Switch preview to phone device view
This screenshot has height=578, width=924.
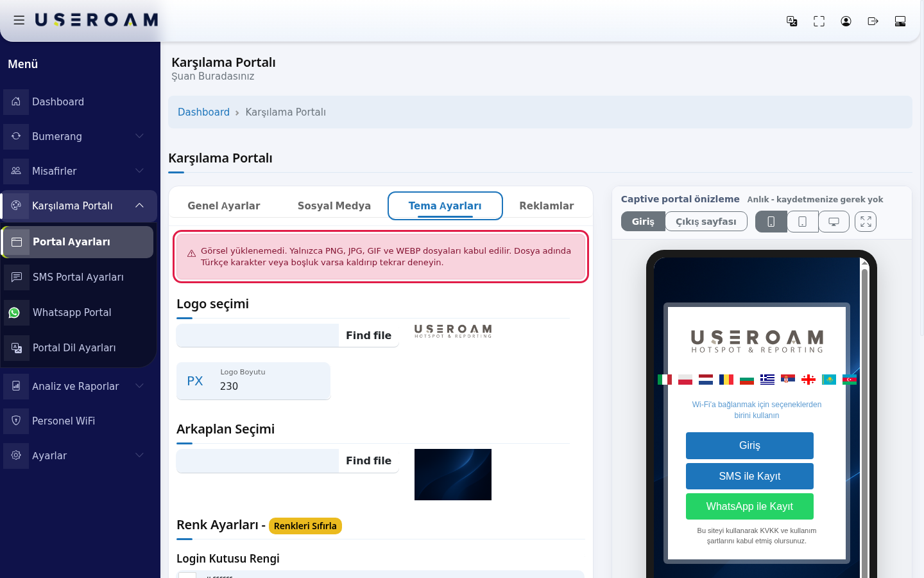(x=771, y=222)
